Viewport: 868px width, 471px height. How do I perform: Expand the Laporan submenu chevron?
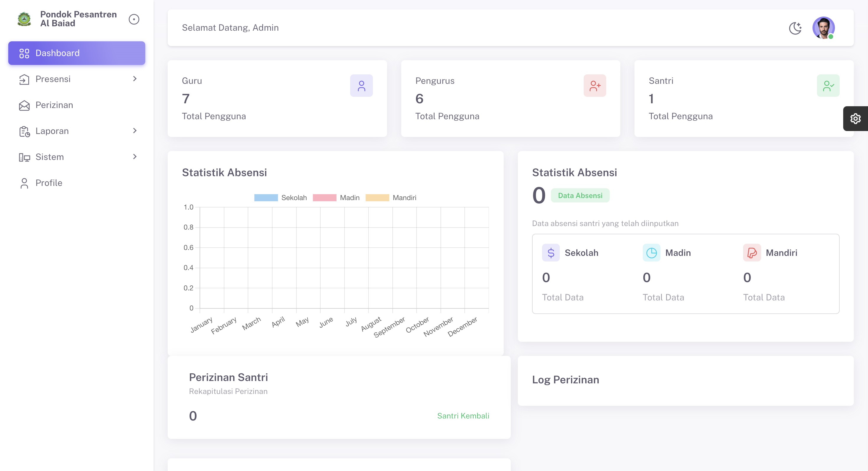coord(135,131)
